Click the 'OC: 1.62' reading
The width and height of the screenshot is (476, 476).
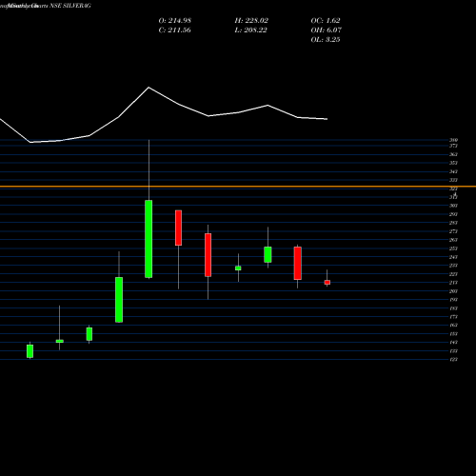326,21
